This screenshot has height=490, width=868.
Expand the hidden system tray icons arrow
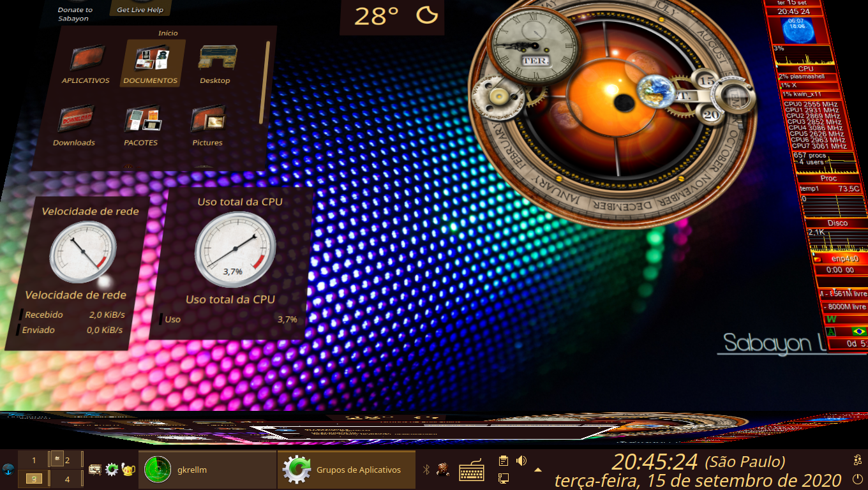(x=538, y=470)
